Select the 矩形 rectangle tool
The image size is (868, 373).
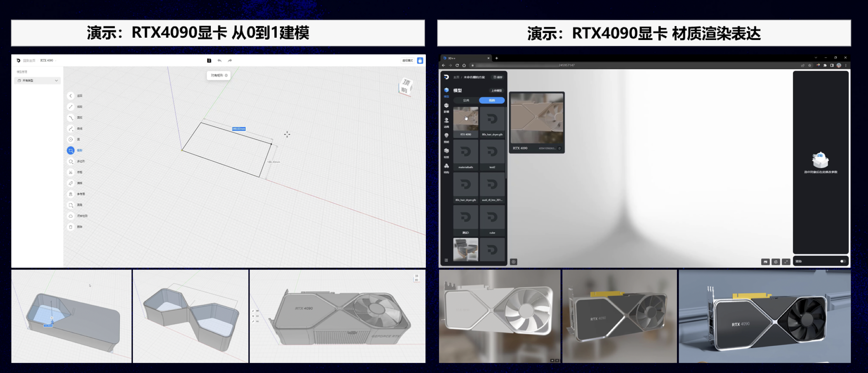pyautogui.click(x=71, y=150)
